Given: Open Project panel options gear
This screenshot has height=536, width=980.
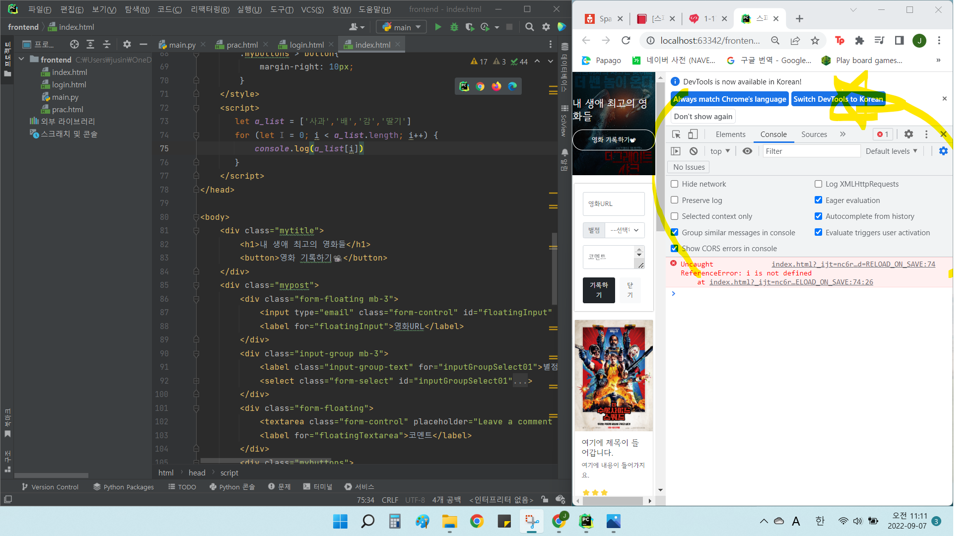Looking at the screenshot, I should (127, 45).
